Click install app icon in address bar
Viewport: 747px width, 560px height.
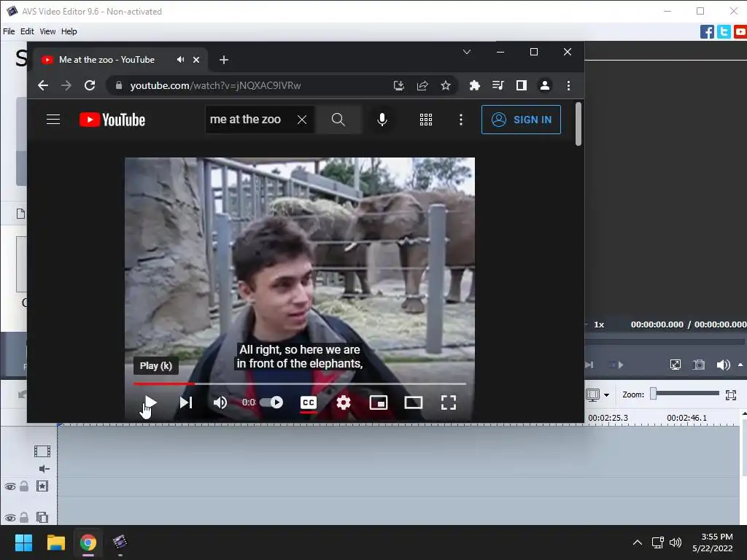tap(399, 86)
